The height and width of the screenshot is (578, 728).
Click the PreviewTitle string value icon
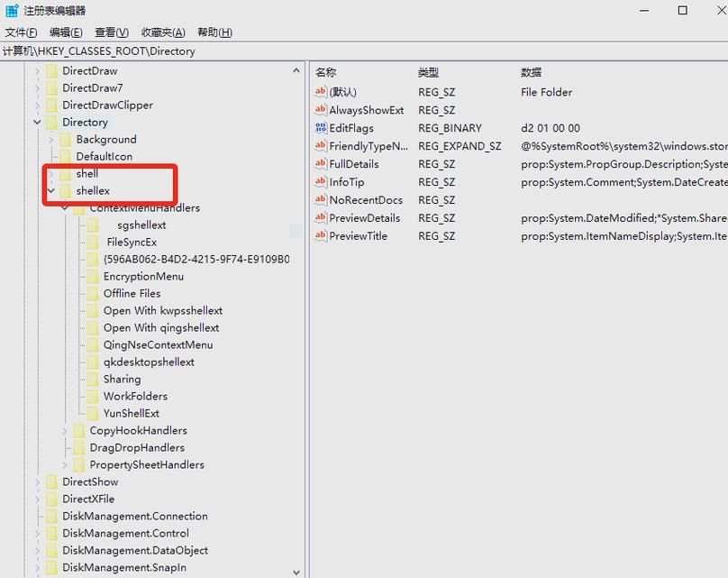(x=320, y=236)
